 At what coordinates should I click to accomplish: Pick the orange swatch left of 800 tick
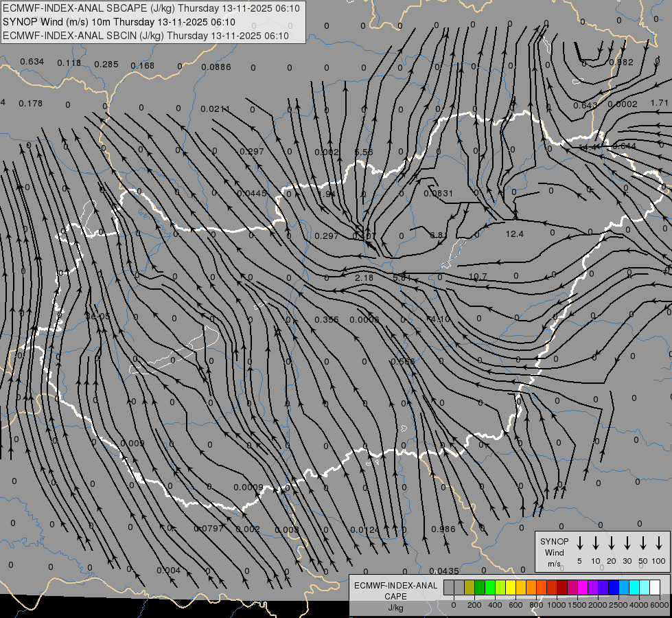(531, 587)
